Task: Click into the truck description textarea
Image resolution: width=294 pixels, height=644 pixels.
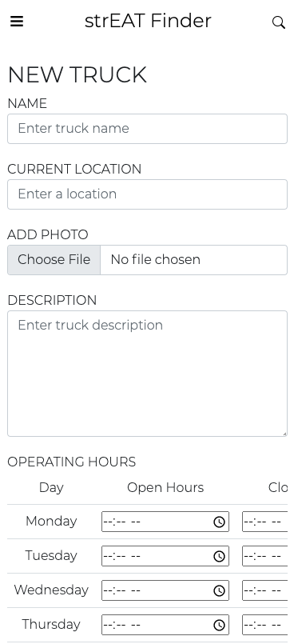Action: [x=147, y=374]
